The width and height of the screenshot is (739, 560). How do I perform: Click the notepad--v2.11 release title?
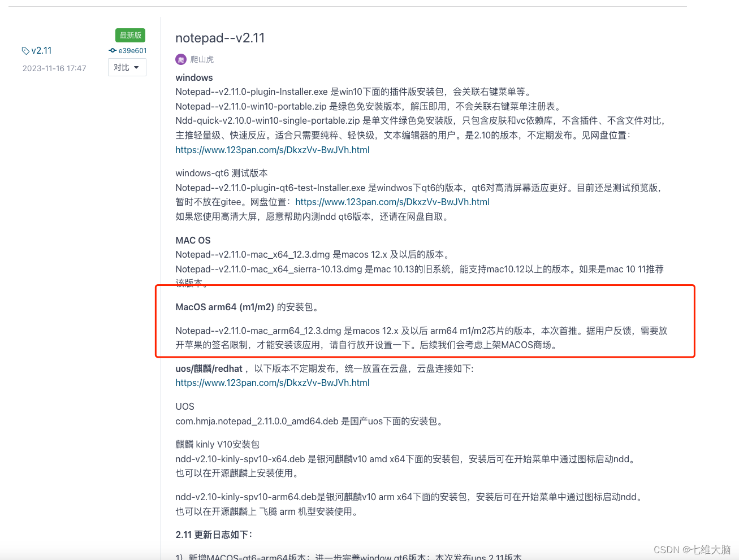tap(220, 38)
